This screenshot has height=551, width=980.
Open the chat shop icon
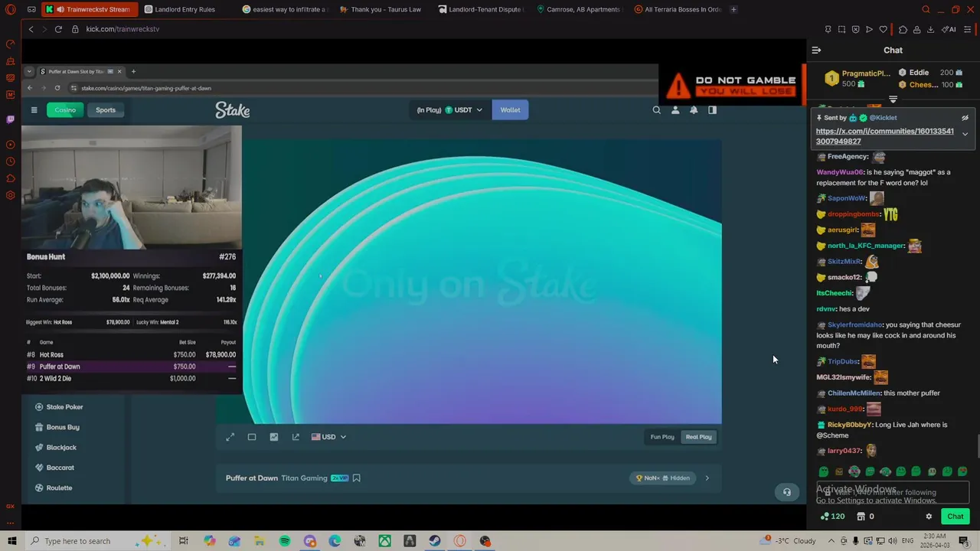(861, 517)
